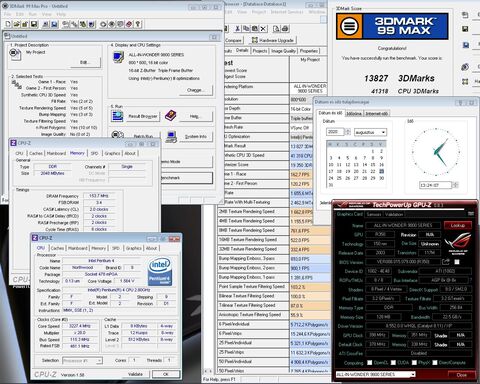The height and width of the screenshot is (384, 480).
Task: Click the Delete X icon in Result Browser toolbar
Action: tap(263, 29)
